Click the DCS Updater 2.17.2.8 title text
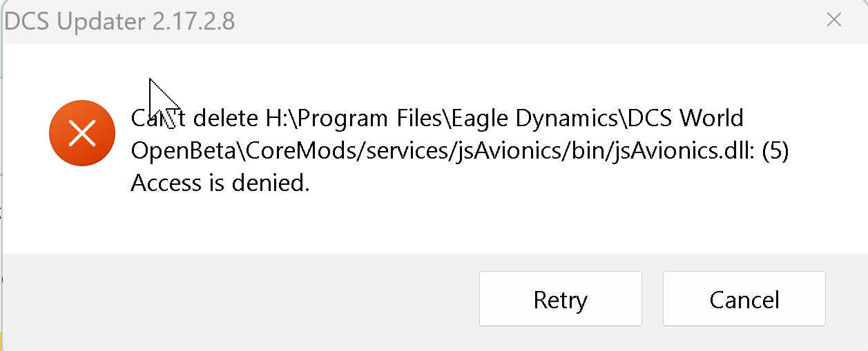Screen dimensions: 868x351 click(119, 21)
